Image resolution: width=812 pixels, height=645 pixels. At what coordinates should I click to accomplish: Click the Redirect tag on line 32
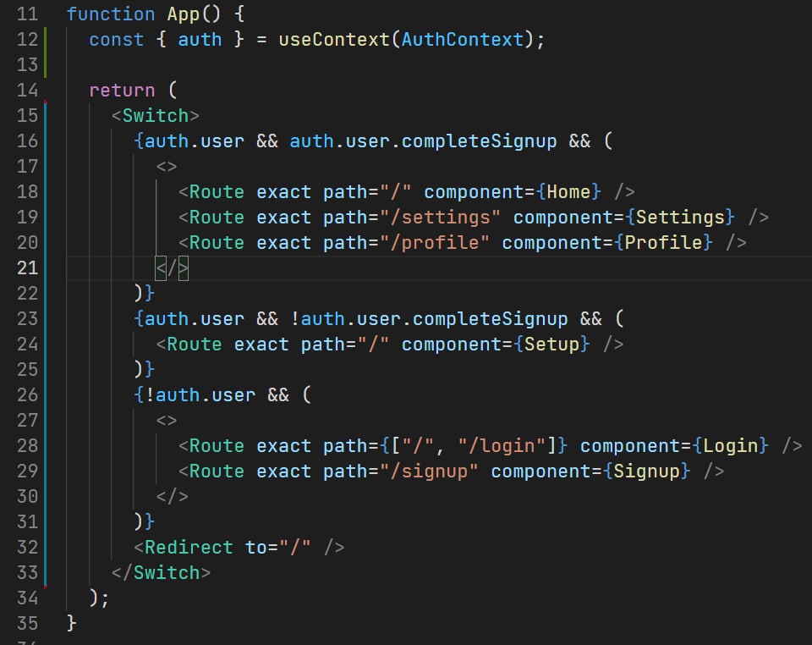189,547
